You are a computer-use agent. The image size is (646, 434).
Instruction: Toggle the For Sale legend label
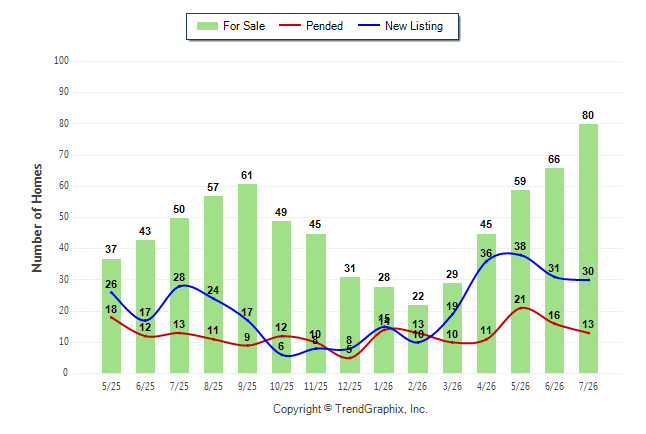click(x=244, y=26)
